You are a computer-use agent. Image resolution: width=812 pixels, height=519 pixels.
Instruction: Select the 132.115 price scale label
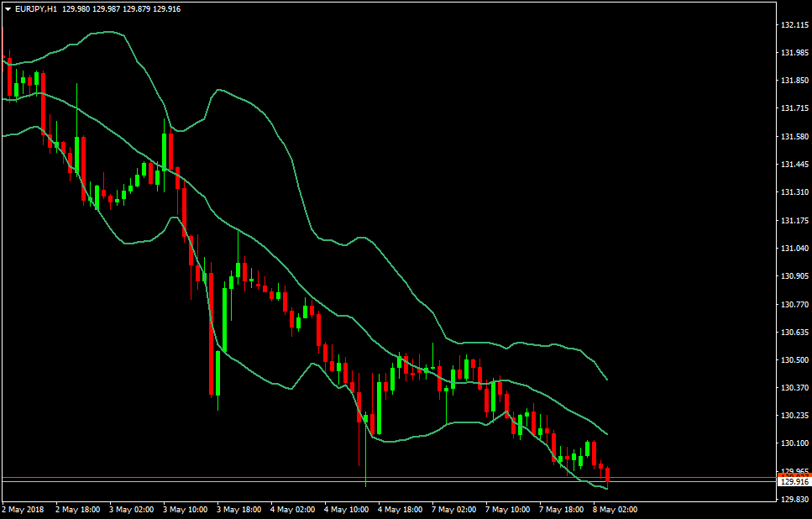794,25
